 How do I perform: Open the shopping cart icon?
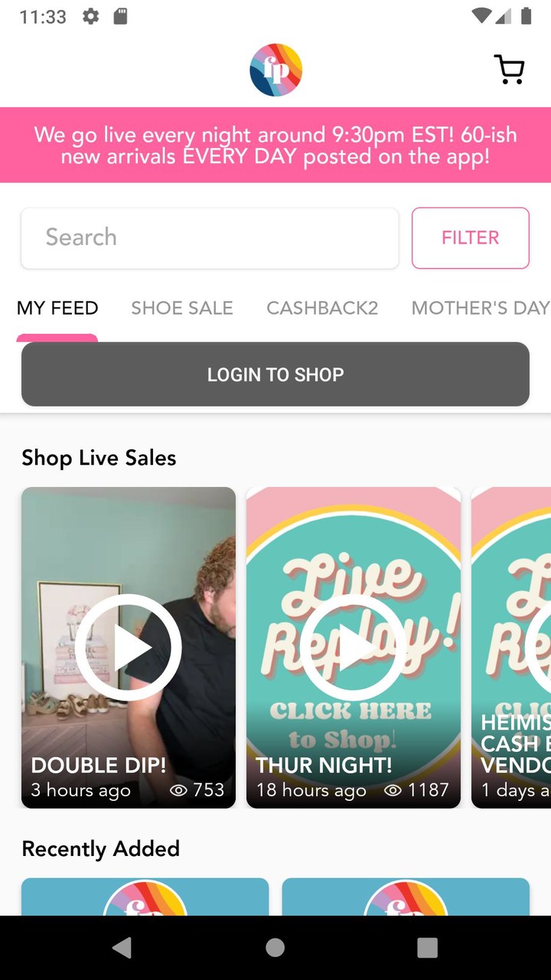click(x=509, y=70)
